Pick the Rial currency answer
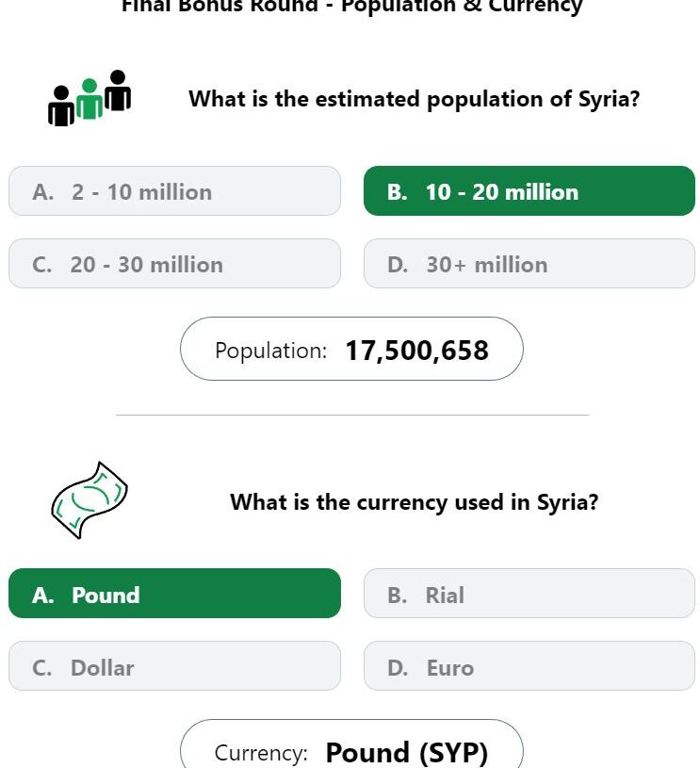Image resolution: width=700 pixels, height=768 pixels. click(x=529, y=593)
